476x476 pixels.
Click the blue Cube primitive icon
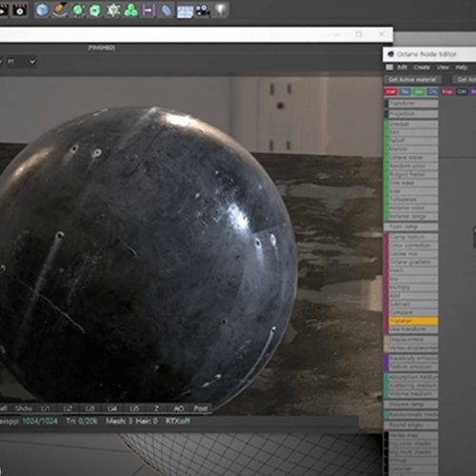pyautogui.click(x=42, y=10)
